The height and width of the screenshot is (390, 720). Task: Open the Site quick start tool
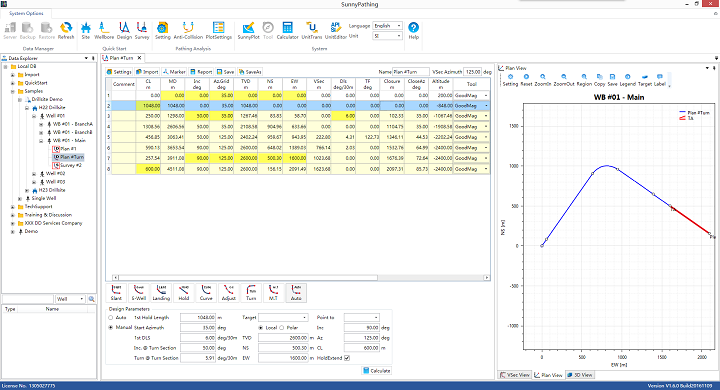click(85, 30)
